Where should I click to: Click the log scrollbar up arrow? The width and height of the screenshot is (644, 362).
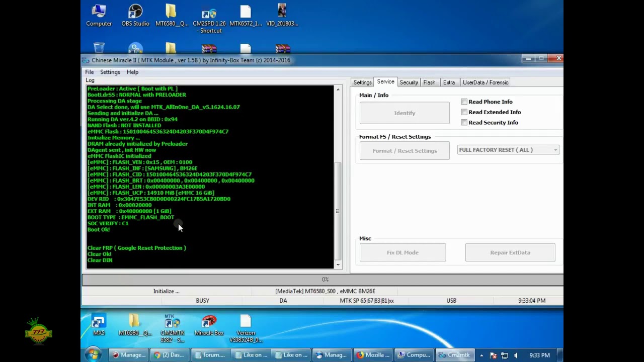338,89
